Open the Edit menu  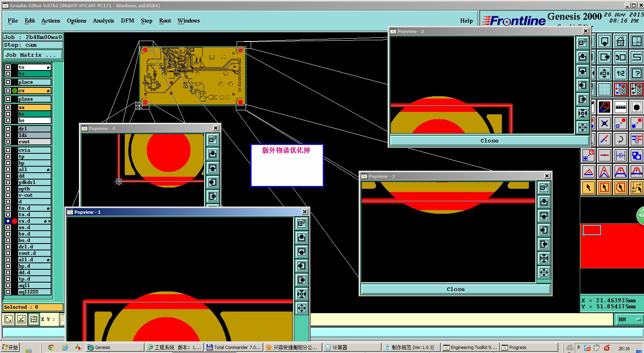pos(30,21)
